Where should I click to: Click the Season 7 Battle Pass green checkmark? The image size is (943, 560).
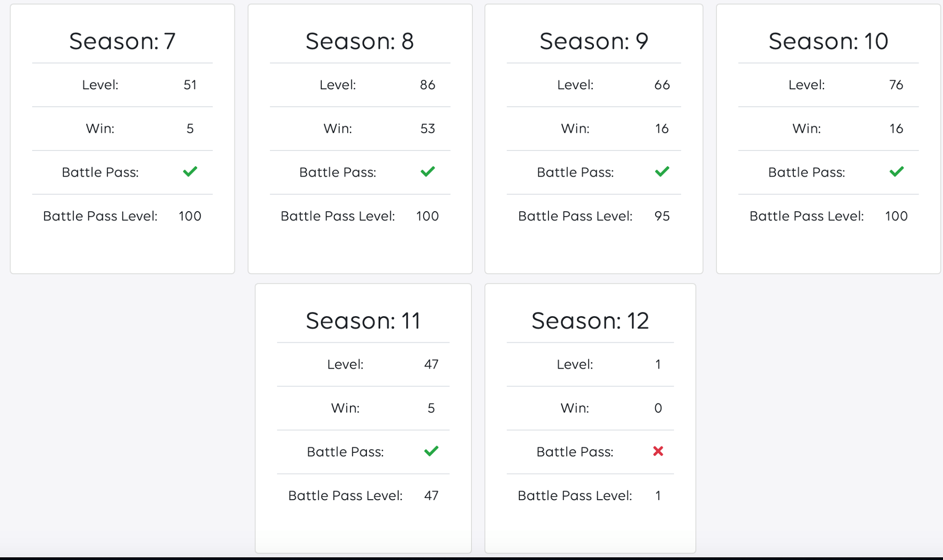[x=190, y=172]
